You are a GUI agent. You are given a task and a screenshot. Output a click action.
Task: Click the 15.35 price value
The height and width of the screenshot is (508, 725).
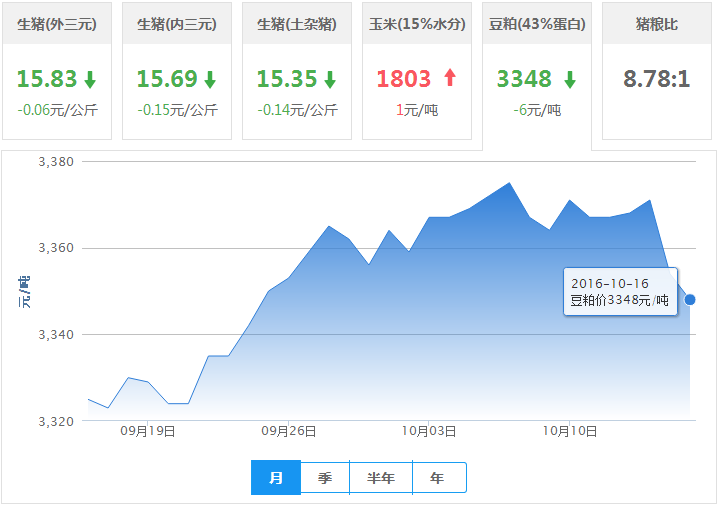pos(287,79)
